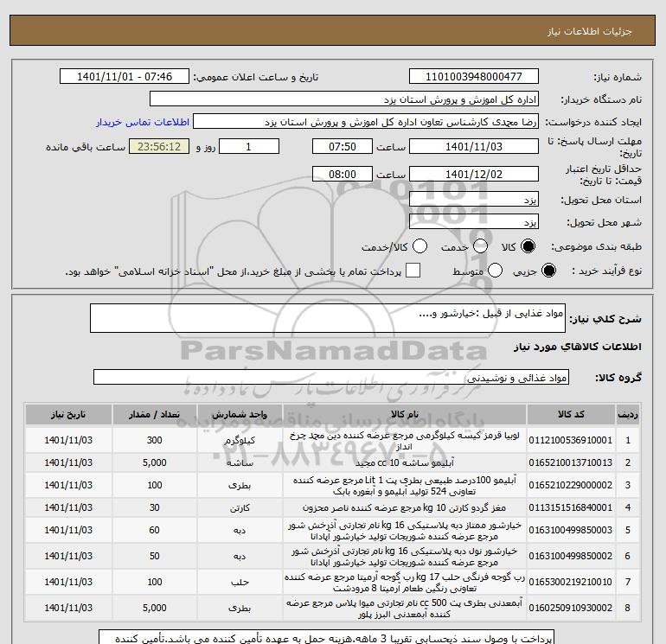Click the need number field 1101003948000477
Screen dimensions: 666x644
pyautogui.click(x=474, y=77)
